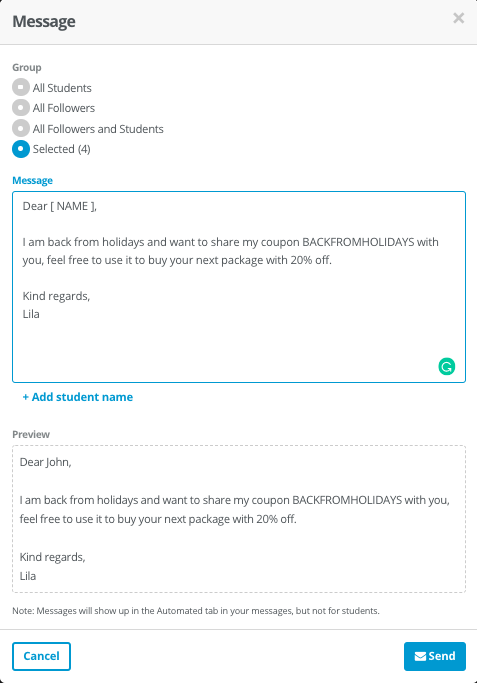Click the Preview box content
This screenshot has width=477, height=683.
(239, 519)
